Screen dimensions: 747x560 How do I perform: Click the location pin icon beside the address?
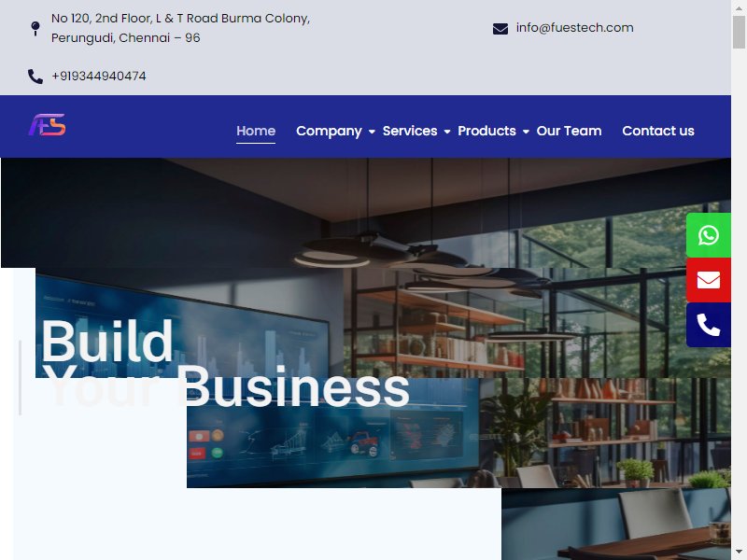tap(35, 28)
